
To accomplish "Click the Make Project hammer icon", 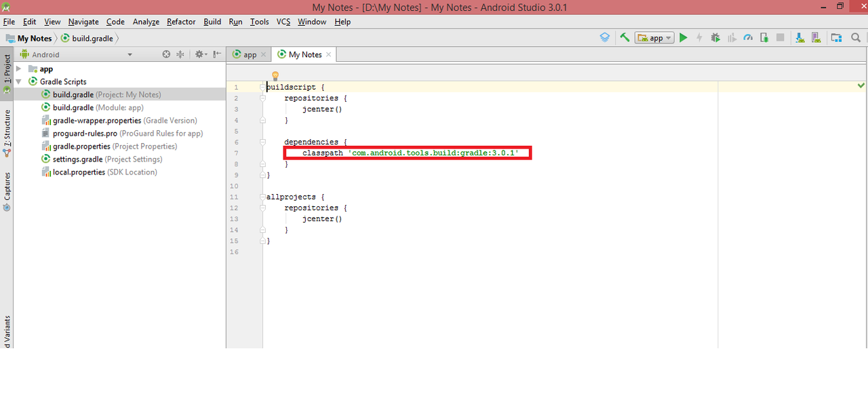I will [x=625, y=38].
